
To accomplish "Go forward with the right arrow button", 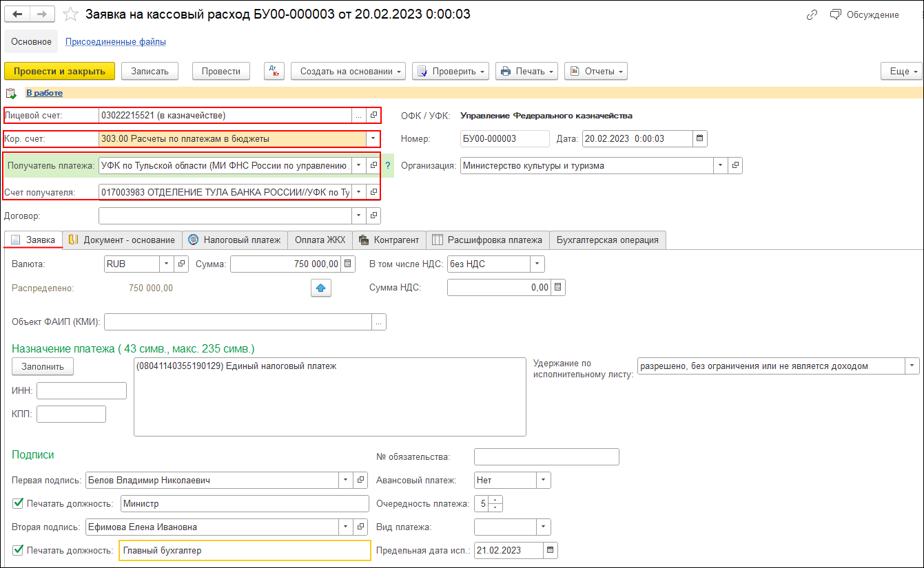I will [42, 14].
